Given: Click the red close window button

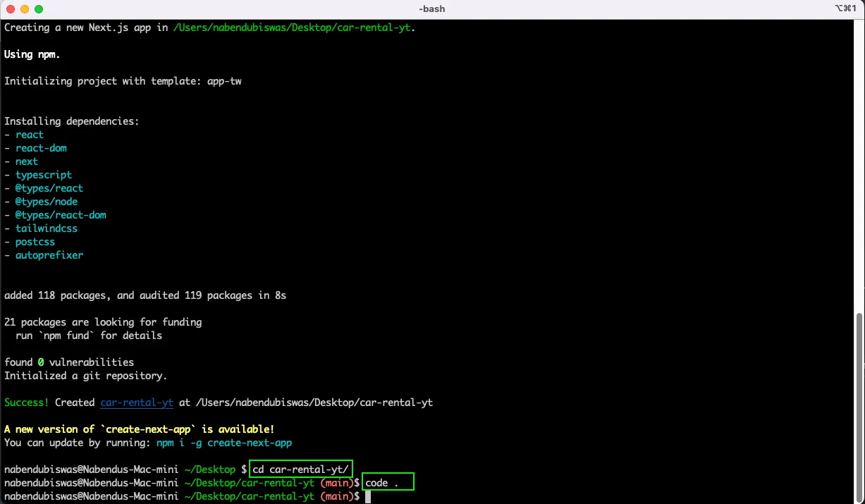Looking at the screenshot, I should 10,9.
